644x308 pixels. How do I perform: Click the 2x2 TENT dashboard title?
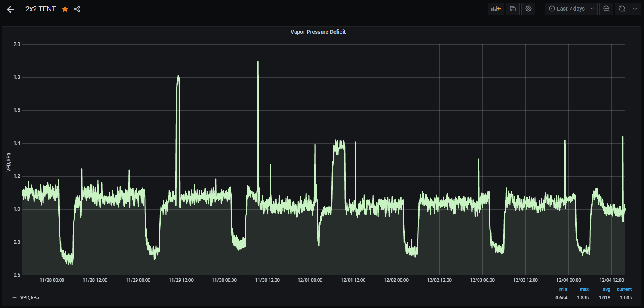(41, 9)
